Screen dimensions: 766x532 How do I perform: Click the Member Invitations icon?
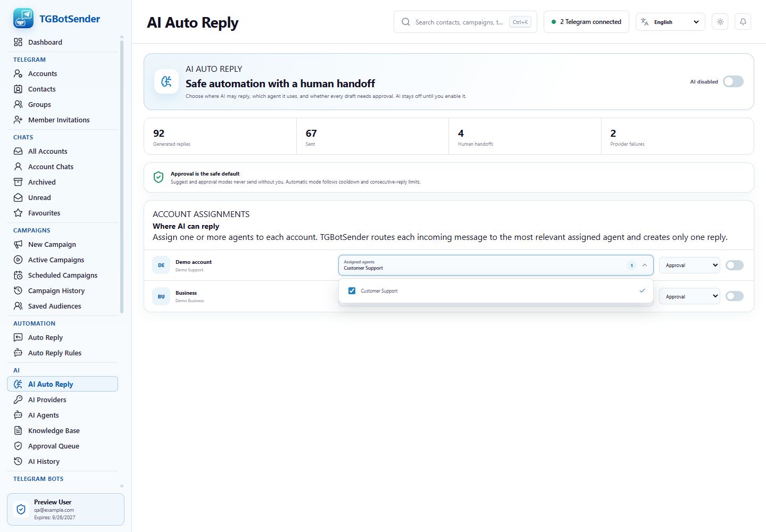18,120
